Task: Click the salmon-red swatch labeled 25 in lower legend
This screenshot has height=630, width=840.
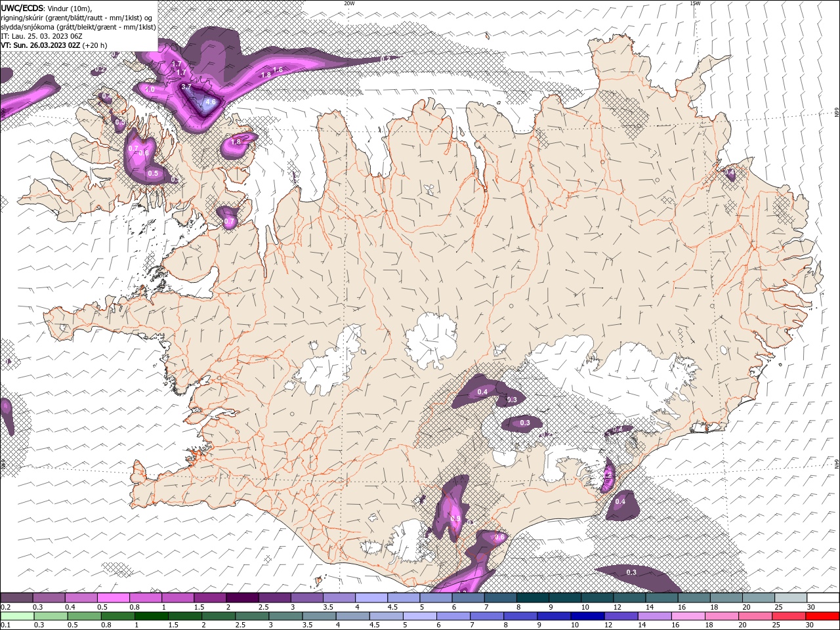Action: point(790,616)
